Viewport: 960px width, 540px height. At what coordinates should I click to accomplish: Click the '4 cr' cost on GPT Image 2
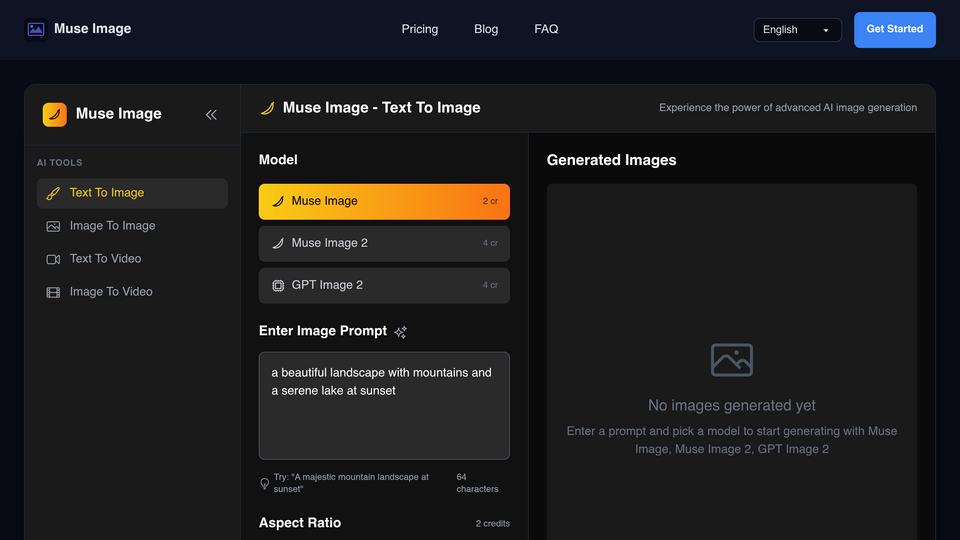tap(490, 285)
